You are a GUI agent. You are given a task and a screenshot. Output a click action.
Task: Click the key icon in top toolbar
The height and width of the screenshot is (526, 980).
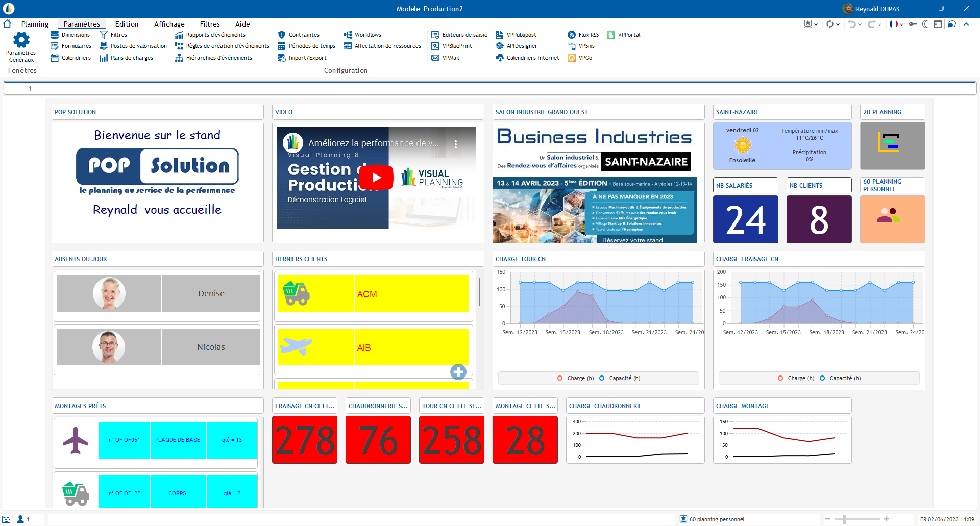pos(913,24)
